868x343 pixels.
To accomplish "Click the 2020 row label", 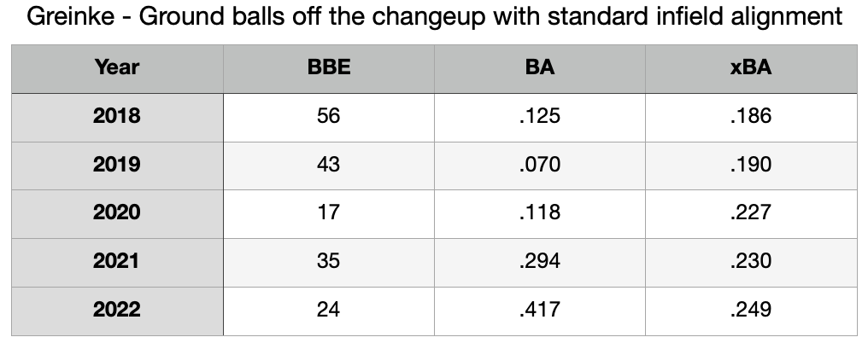I will (x=117, y=213).
